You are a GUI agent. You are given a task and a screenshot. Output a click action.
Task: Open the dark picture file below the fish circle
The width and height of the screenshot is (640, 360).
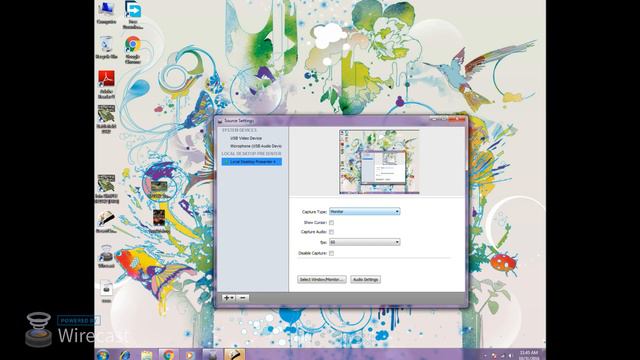click(159, 221)
